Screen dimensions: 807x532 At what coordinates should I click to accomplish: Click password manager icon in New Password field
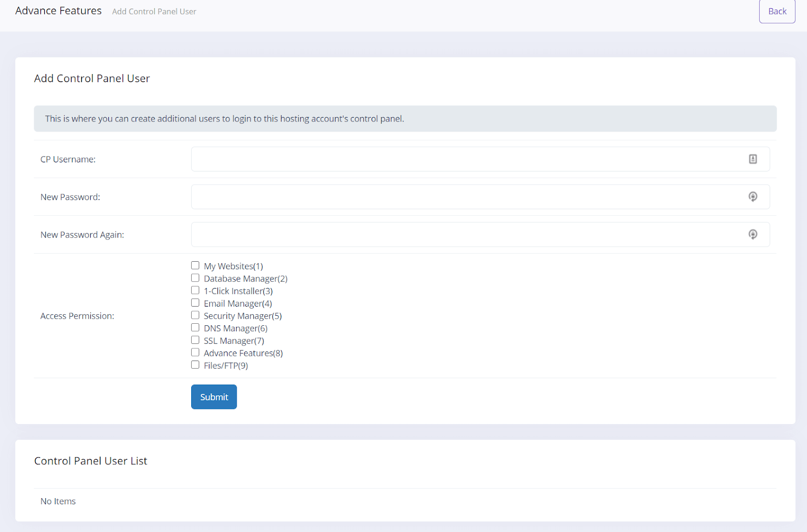[753, 197]
